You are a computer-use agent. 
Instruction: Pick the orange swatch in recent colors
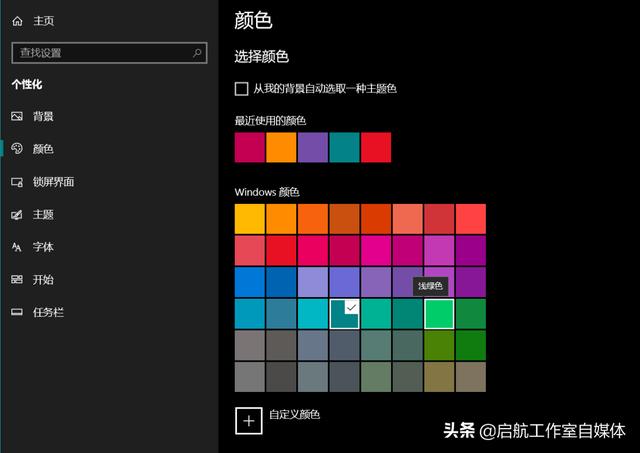281,147
